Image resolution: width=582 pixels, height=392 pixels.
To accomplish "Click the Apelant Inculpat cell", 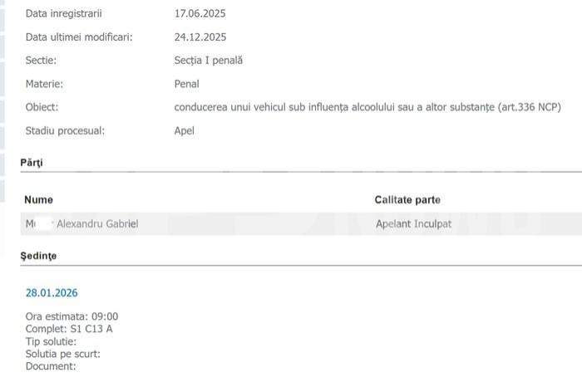I will click(413, 223).
